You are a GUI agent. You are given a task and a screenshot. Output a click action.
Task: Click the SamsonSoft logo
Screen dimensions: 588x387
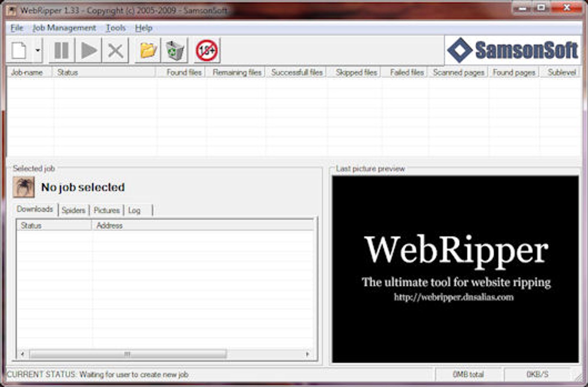click(513, 50)
